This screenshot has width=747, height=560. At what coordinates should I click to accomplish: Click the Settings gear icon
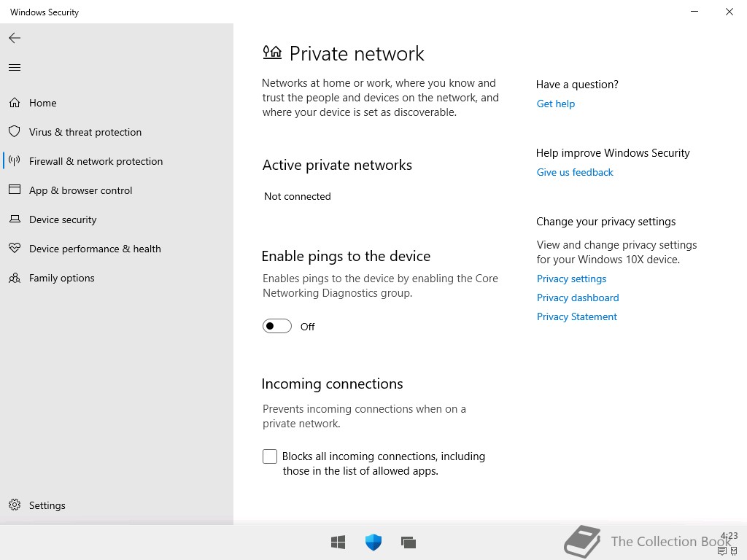click(x=15, y=505)
